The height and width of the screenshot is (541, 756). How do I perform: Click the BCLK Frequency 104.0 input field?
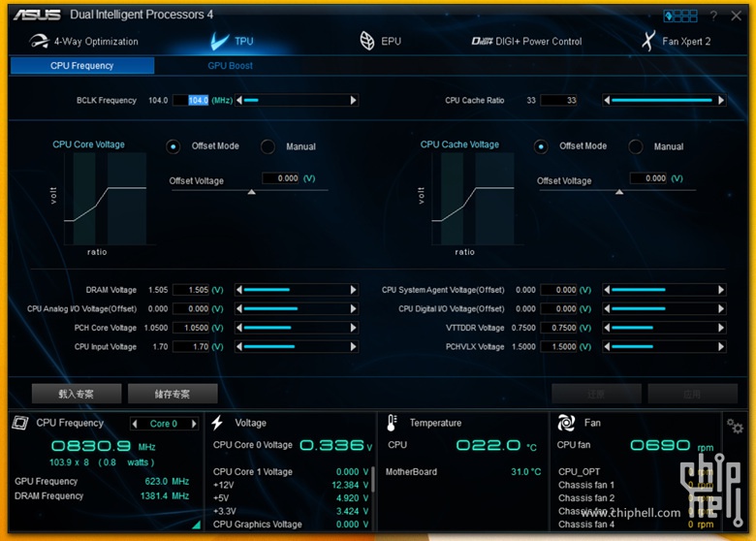191,100
